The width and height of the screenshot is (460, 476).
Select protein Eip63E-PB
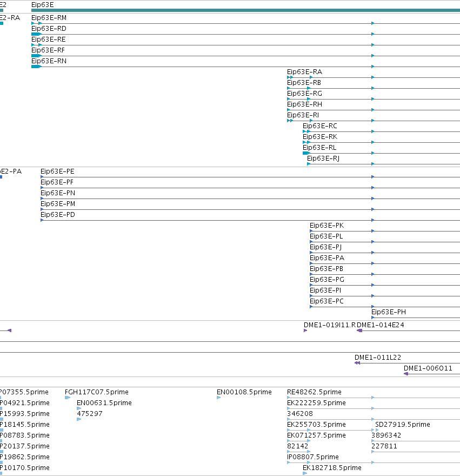[326, 269]
